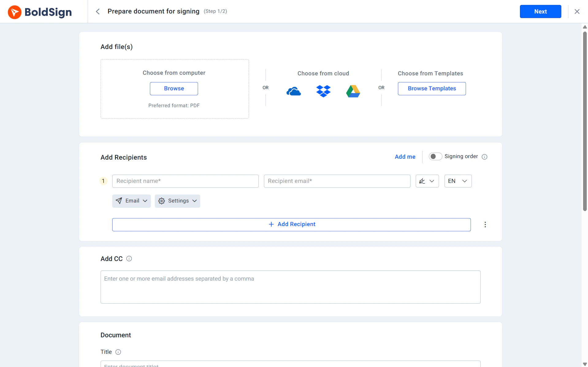The height and width of the screenshot is (367, 588).
Task: Choose file from Dropbox
Action: pyautogui.click(x=323, y=91)
